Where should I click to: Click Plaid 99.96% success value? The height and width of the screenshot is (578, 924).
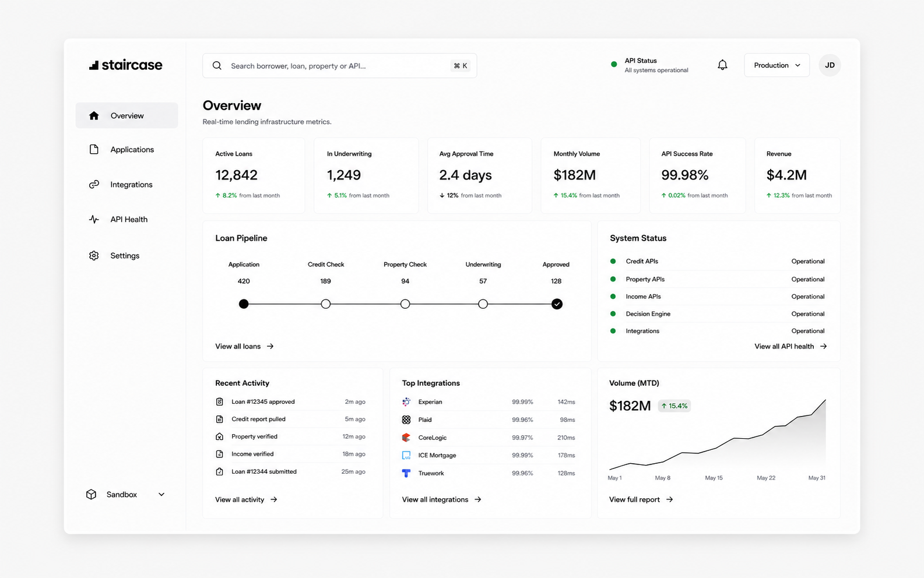[x=522, y=420]
